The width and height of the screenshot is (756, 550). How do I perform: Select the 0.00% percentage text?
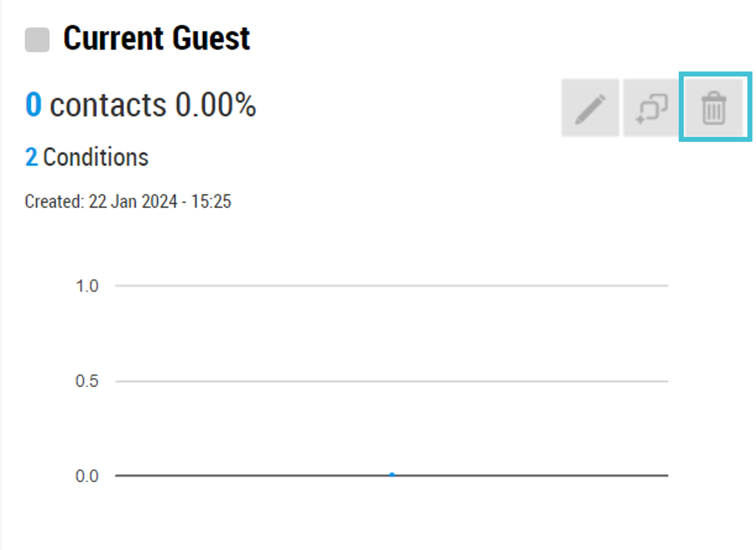216,104
